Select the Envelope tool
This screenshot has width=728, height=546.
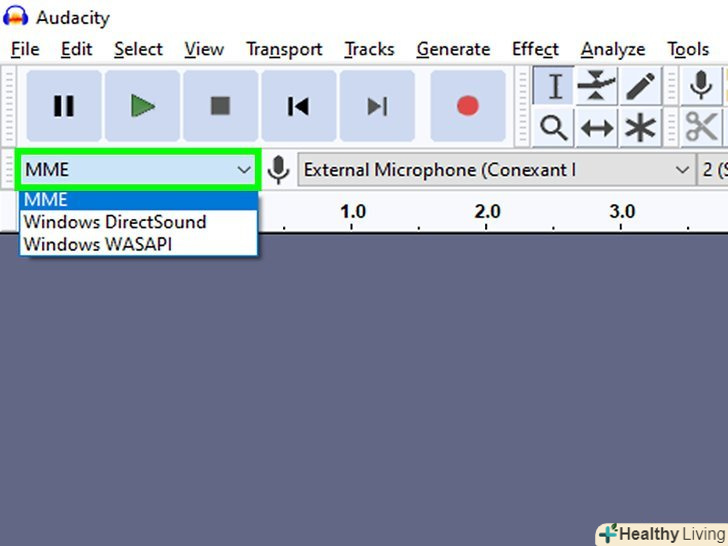596,86
